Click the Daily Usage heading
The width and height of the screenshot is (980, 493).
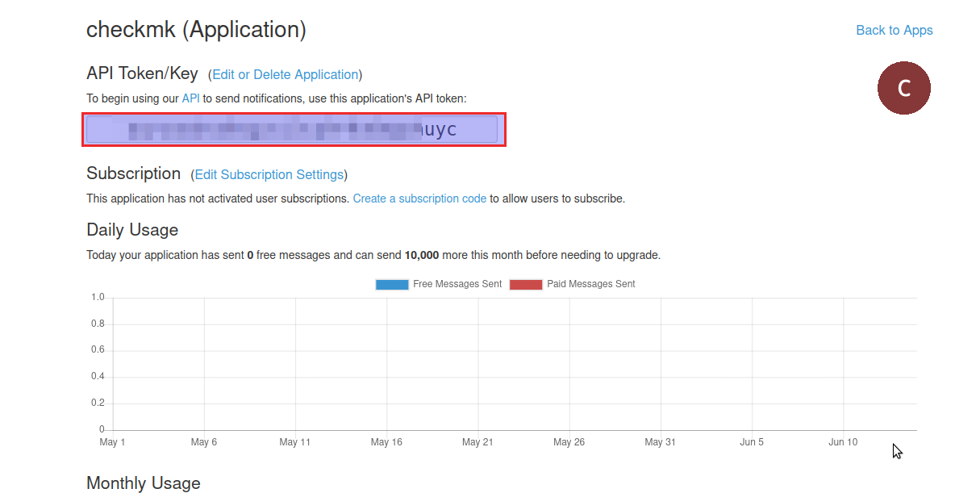point(132,230)
